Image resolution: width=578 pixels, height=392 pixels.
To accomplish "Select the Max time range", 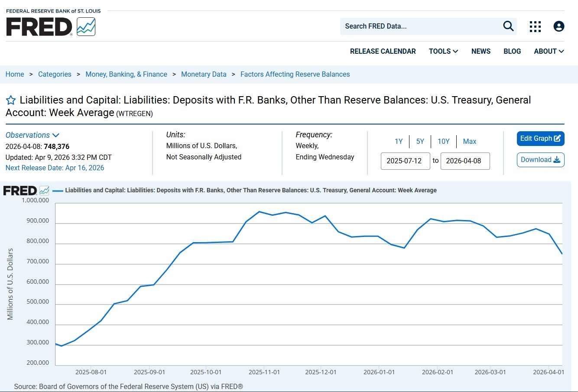I will [x=469, y=141].
